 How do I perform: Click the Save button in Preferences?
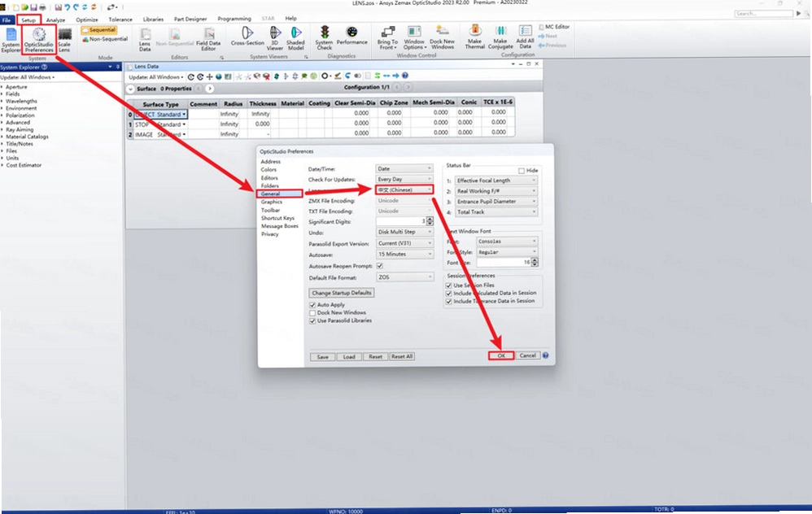[x=323, y=357]
